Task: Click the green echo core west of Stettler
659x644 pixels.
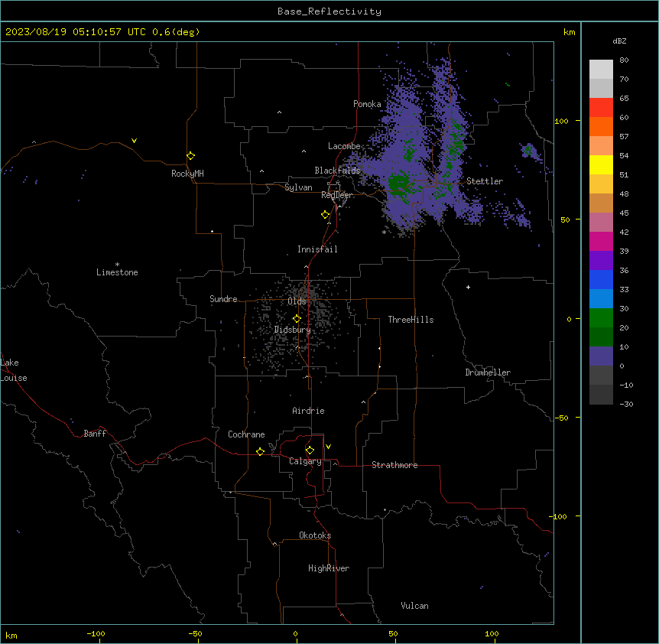Action: click(398, 184)
